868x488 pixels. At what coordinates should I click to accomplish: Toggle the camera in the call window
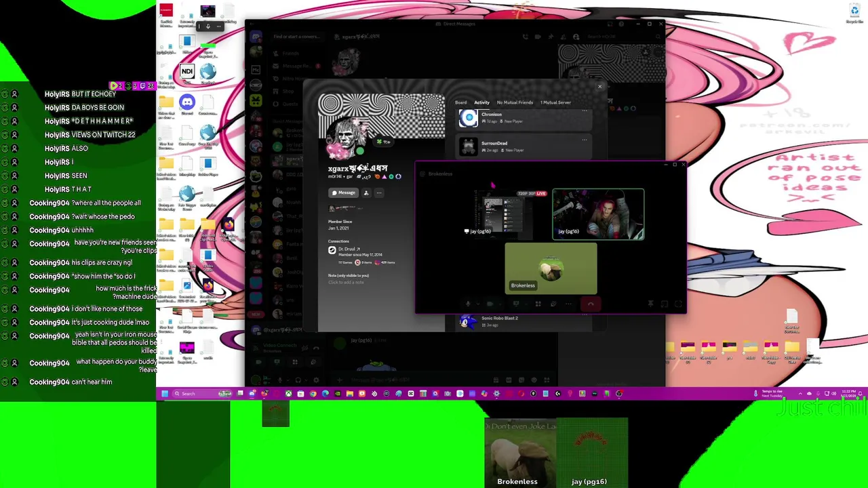[491, 304]
